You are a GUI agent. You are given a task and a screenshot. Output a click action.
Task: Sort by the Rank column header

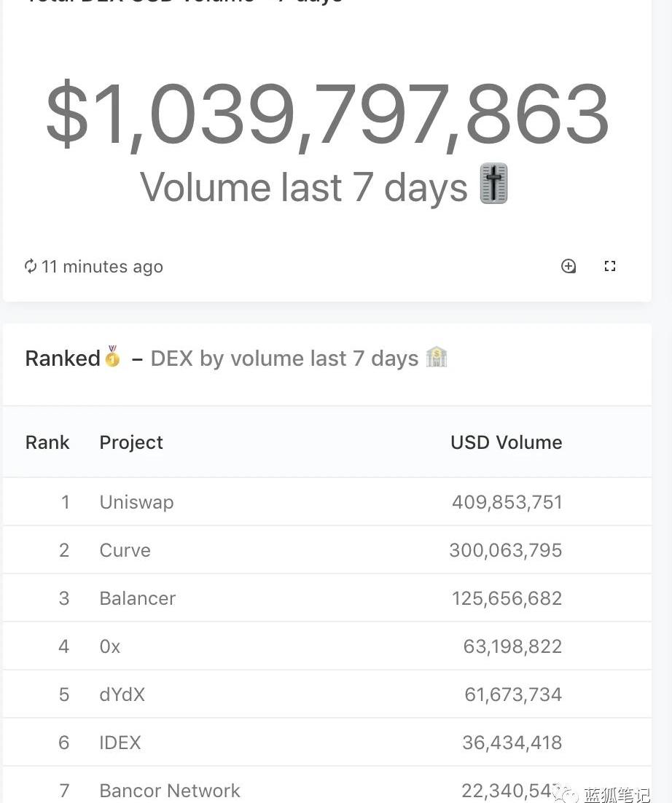tap(47, 442)
